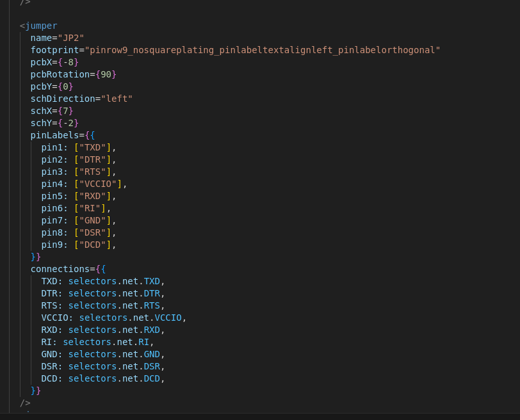This screenshot has width=520, height=420.
Task: Click selectors on the DTR connection line
Action: pyautogui.click(x=92, y=293)
